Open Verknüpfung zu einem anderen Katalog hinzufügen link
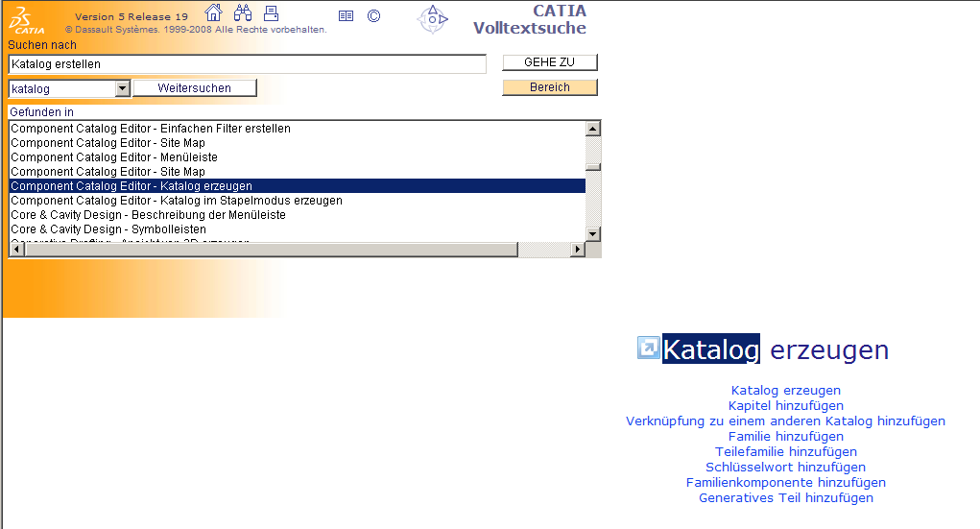This screenshot has width=980, height=529. (785, 421)
